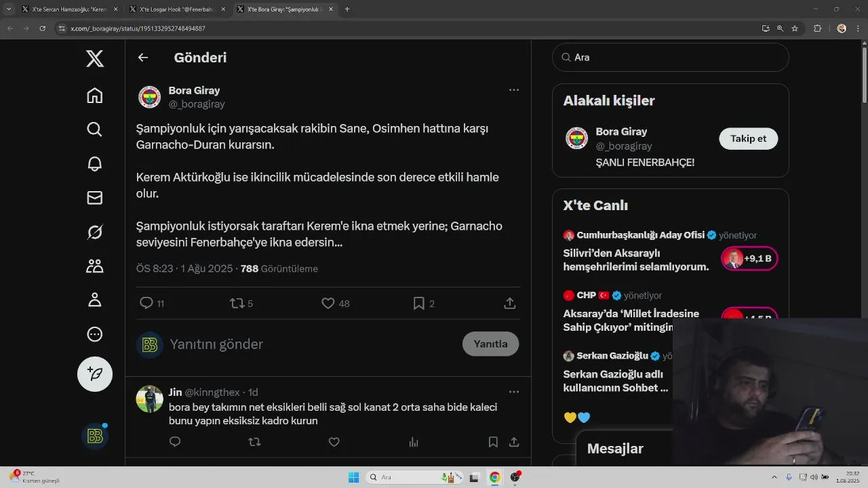The height and width of the screenshot is (488, 868).
Task: Open the More circle menu in sidebar
Action: (95, 334)
